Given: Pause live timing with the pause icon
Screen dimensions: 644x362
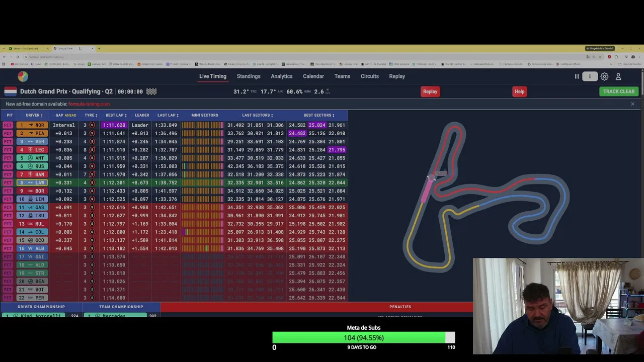Looking at the screenshot, I should pyautogui.click(x=577, y=76).
